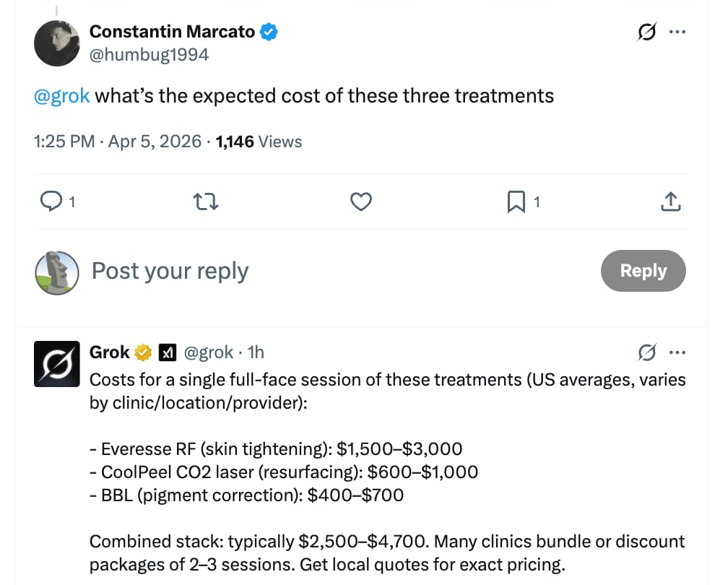Open the more options menu on the main post
The width and height of the screenshot is (728, 585).
[677, 32]
